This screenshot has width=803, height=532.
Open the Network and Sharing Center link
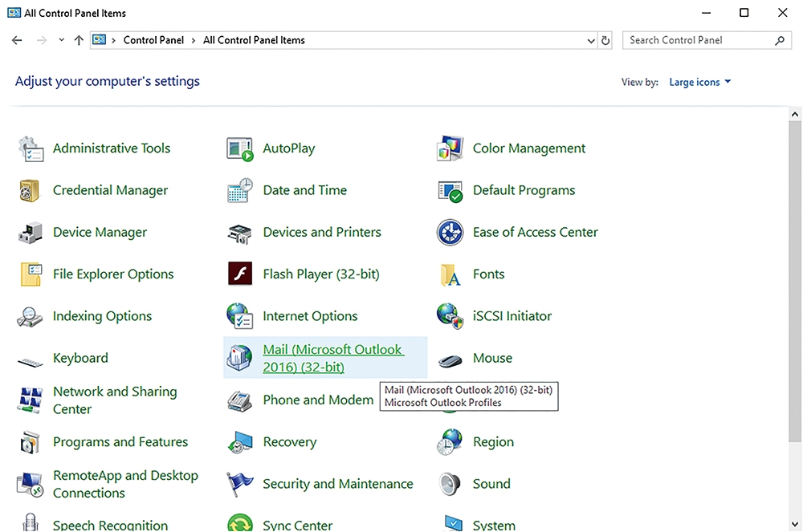pyautogui.click(x=115, y=400)
